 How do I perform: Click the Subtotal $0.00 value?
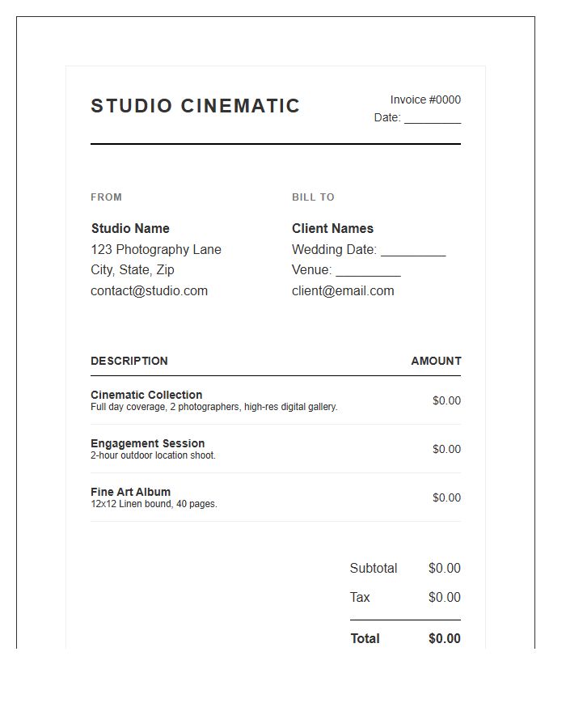point(445,569)
